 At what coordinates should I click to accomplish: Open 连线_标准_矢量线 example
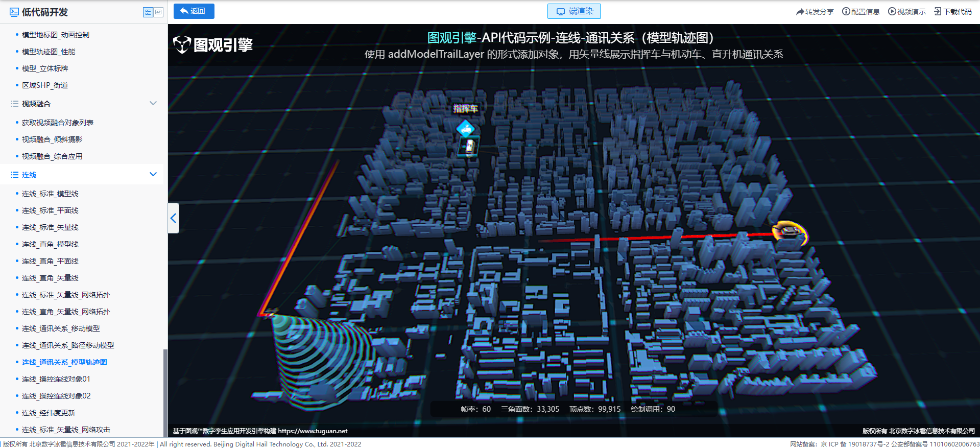(50, 227)
